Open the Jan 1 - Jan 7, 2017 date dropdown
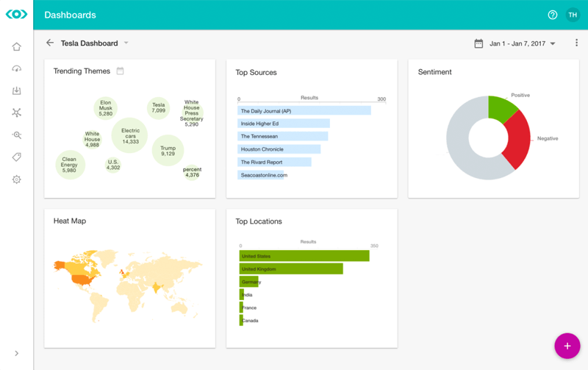This screenshot has height=370, width=588. coord(522,43)
